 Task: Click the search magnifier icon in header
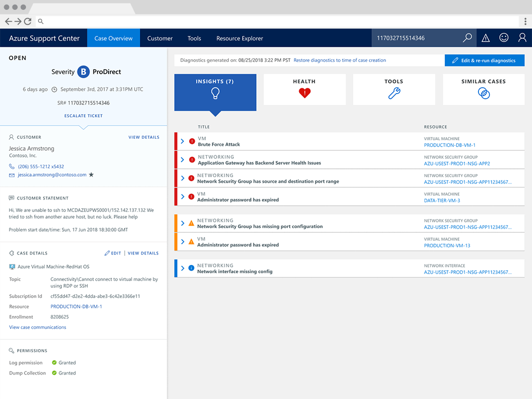(x=468, y=38)
